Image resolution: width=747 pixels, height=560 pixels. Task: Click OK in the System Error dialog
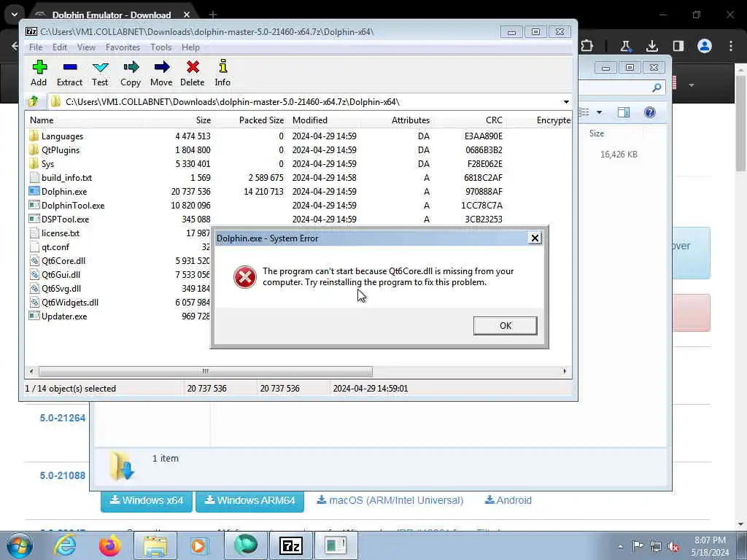[x=505, y=326]
